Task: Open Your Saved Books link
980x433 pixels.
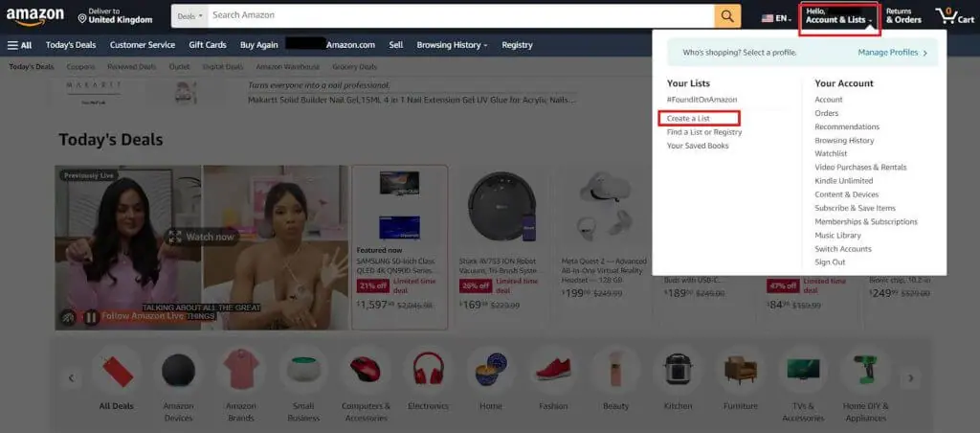Action: click(x=698, y=146)
